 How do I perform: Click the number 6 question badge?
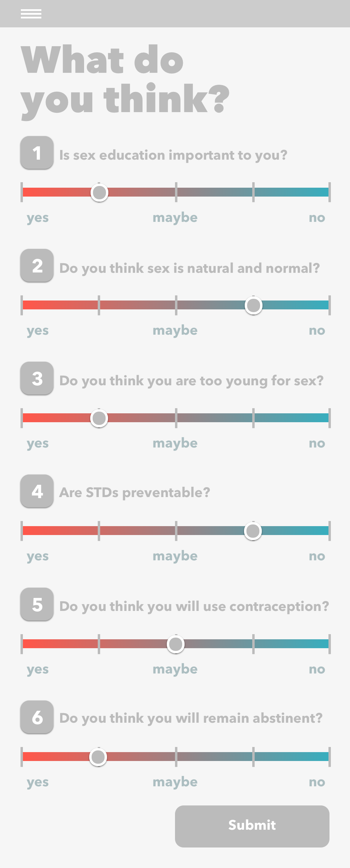pos(37,717)
